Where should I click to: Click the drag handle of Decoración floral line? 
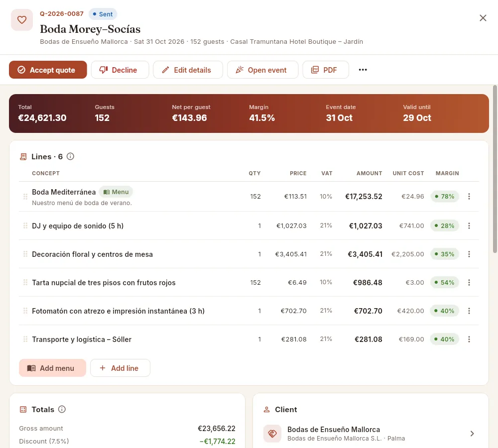[x=25, y=254]
